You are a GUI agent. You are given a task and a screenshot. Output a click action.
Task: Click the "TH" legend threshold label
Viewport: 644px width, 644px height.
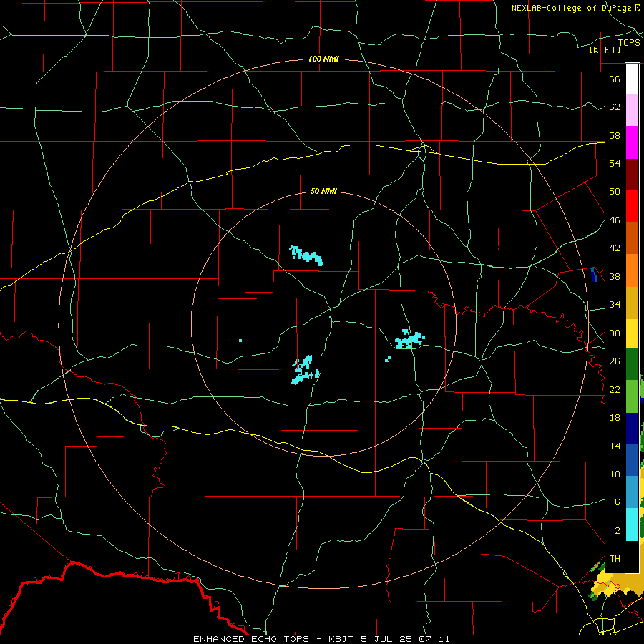click(x=615, y=559)
